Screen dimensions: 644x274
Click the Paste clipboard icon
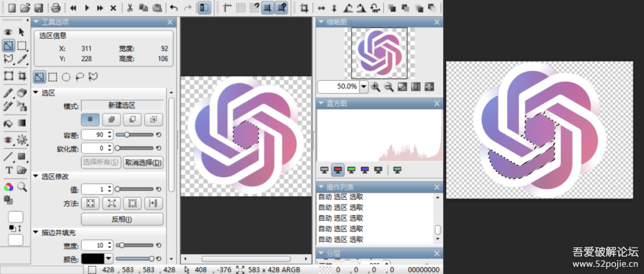coord(156,8)
